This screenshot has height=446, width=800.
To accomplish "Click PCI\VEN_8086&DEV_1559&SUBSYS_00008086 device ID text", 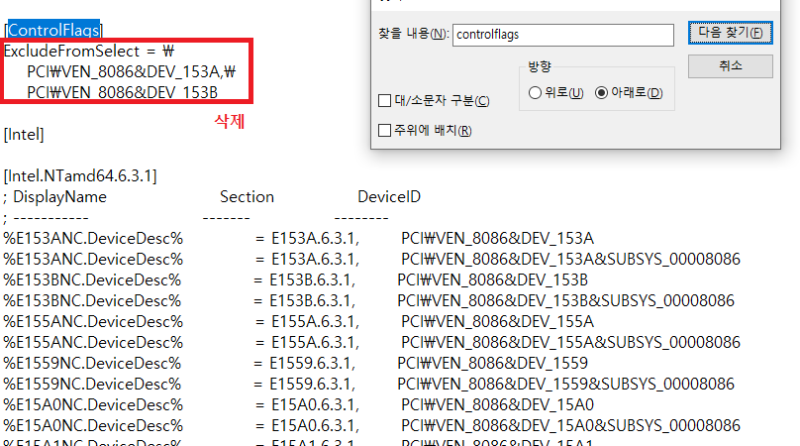I will (566, 383).
